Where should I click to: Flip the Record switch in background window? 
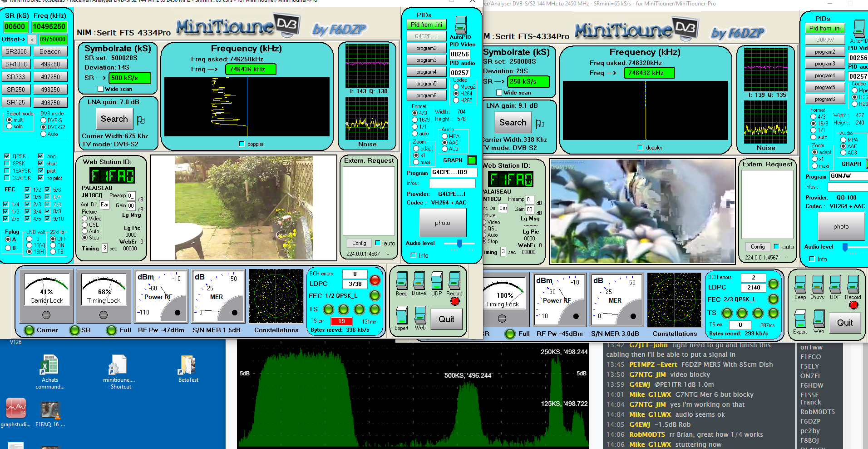click(x=853, y=284)
